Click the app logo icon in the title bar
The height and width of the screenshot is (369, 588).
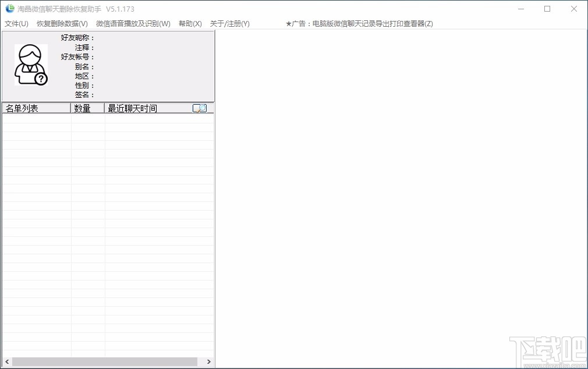(x=10, y=9)
